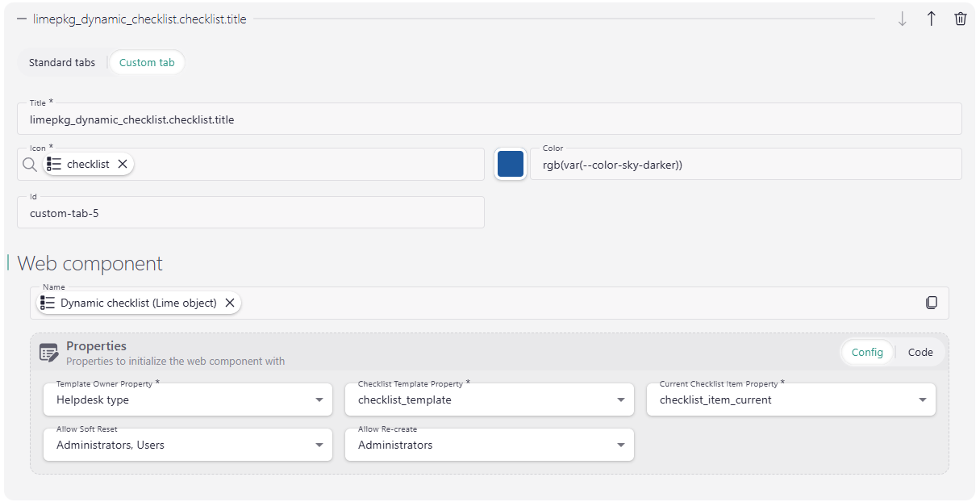Open the blue color swatch picker

pyautogui.click(x=511, y=164)
